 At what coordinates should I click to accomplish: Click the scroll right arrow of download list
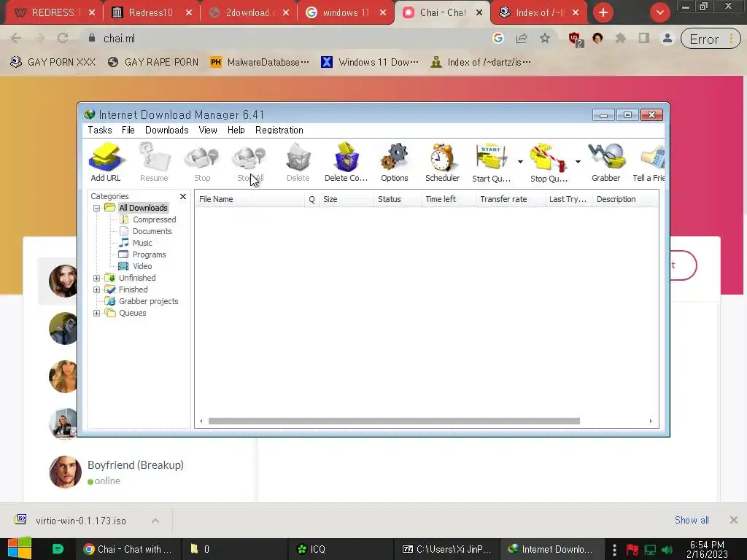(651, 421)
